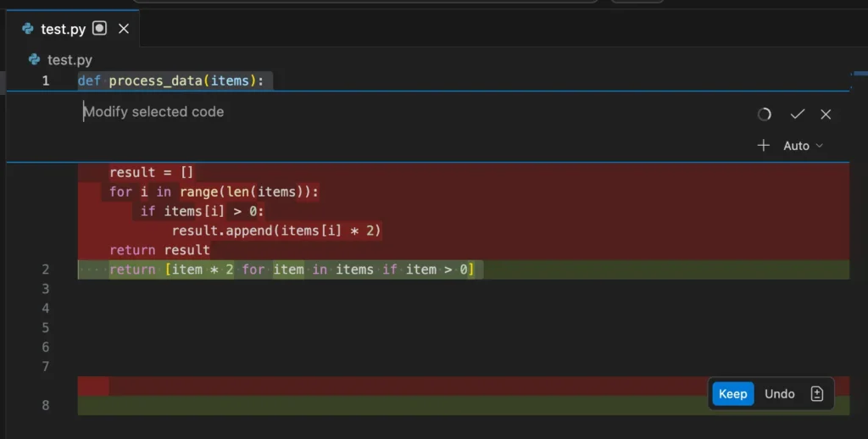Screen dimensions: 868x439
Task: Click line number 8 in the gutter
Action: (46, 406)
